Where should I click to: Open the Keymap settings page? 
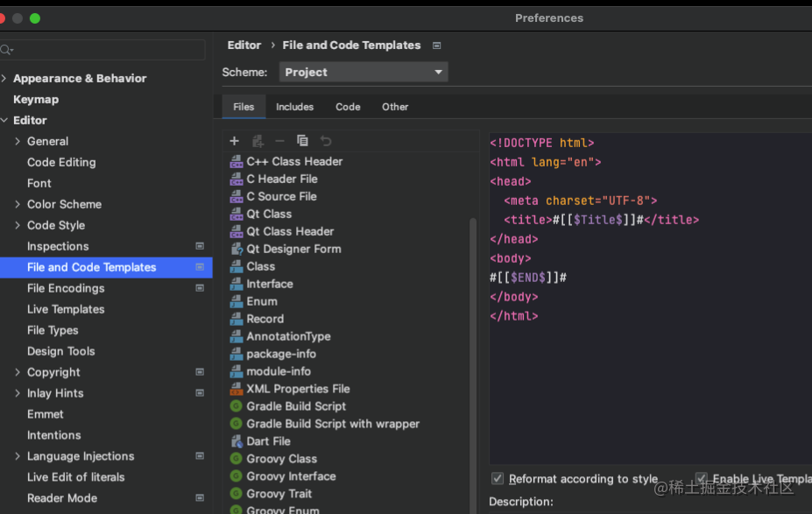click(36, 99)
